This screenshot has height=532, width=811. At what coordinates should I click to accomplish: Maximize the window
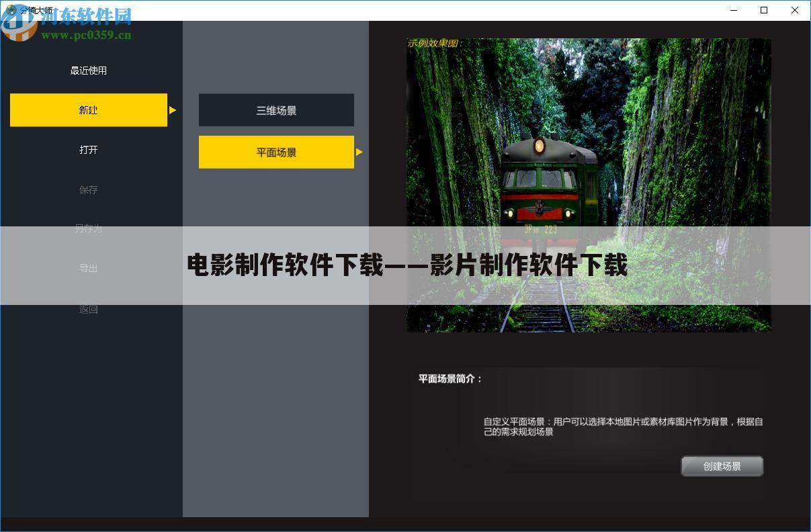(x=764, y=10)
